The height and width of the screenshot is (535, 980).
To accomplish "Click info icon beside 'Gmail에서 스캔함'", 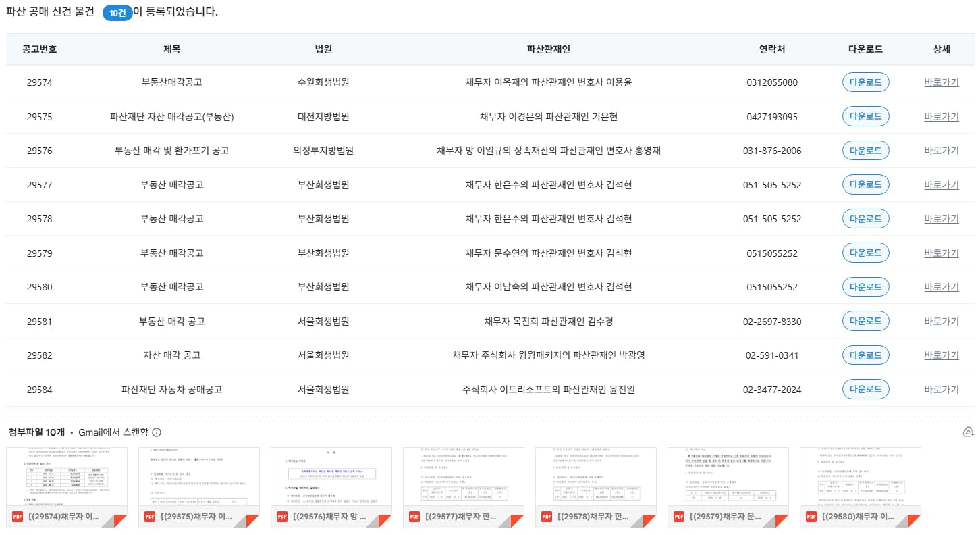I will (x=157, y=432).
